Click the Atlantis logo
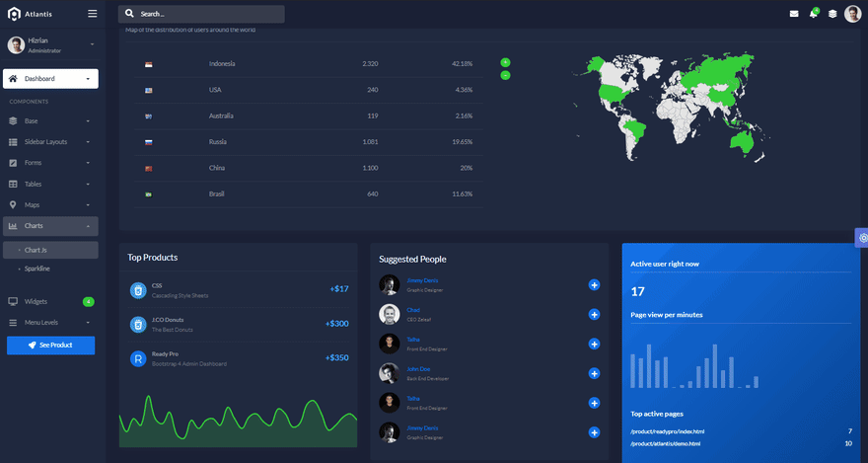Screen dimensions: 868x463 (30, 14)
